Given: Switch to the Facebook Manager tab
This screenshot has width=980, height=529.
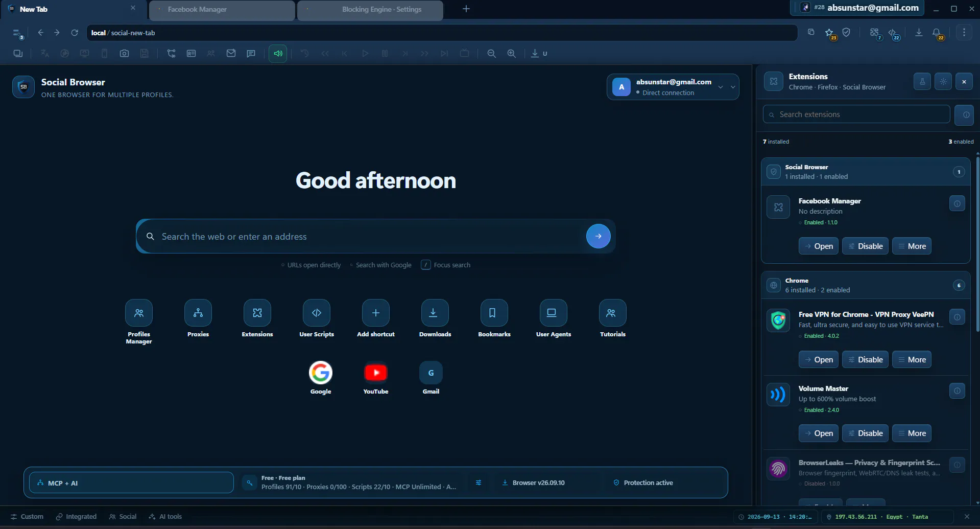Looking at the screenshot, I should [222, 10].
